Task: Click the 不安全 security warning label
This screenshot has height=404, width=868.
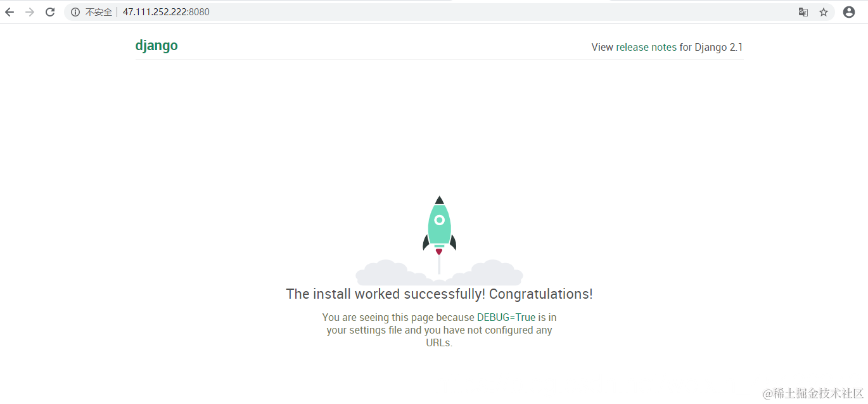Action: point(99,12)
